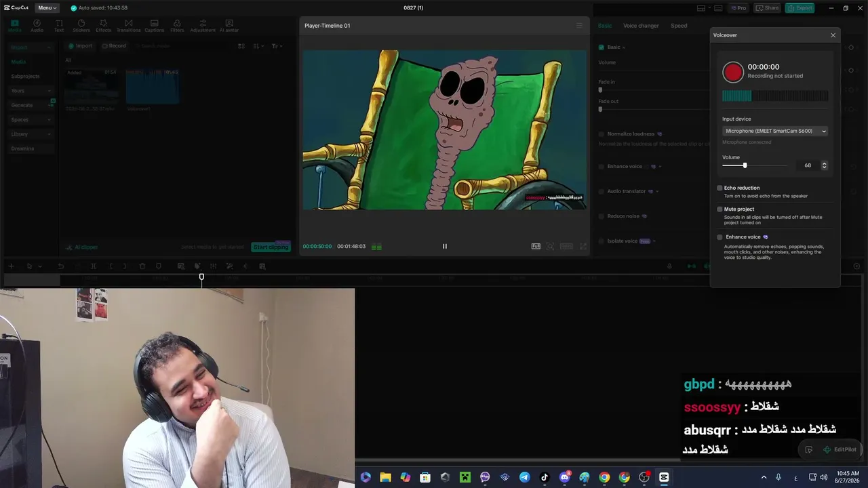Select the added video clip thumbnail
The image size is (868, 488).
(91, 86)
